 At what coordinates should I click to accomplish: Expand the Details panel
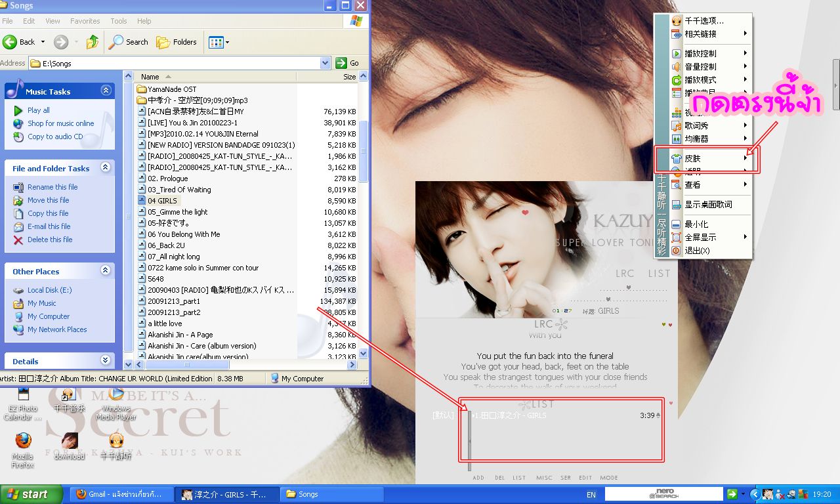click(x=106, y=360)
